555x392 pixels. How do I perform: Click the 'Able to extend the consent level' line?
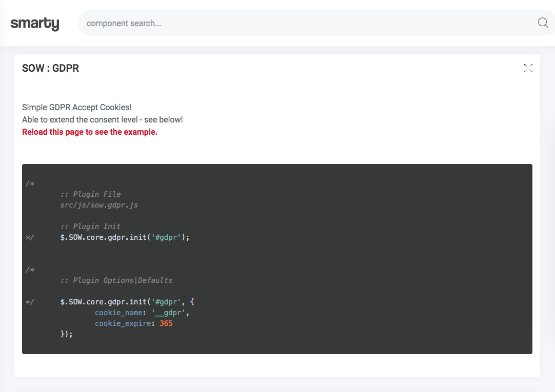[x=102, y=119]
